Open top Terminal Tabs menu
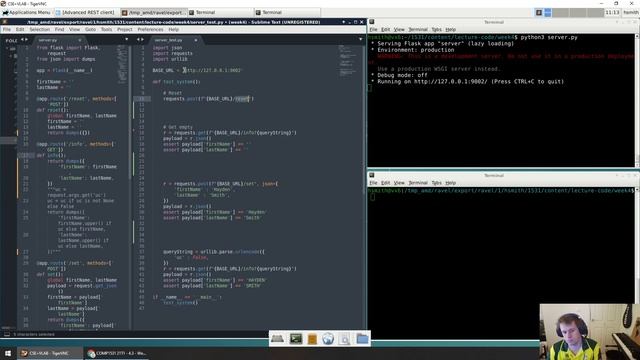Screen dimensions: 640x360 coord(437,29)
